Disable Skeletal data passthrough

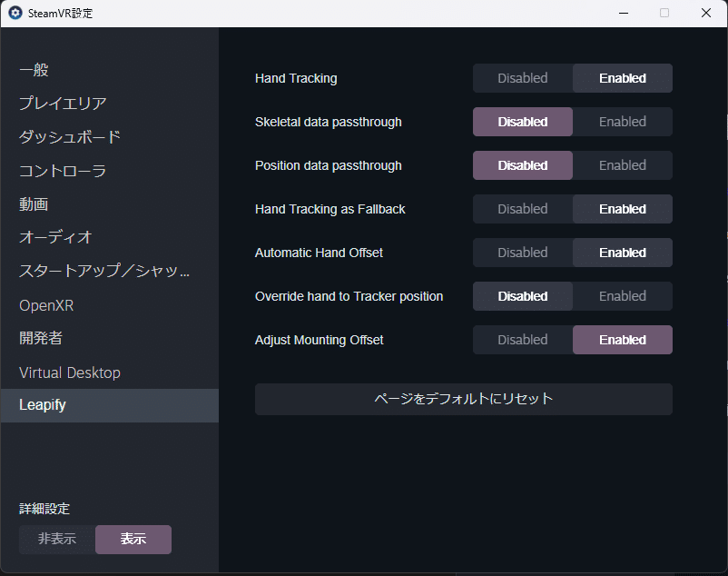pos(523,122)
